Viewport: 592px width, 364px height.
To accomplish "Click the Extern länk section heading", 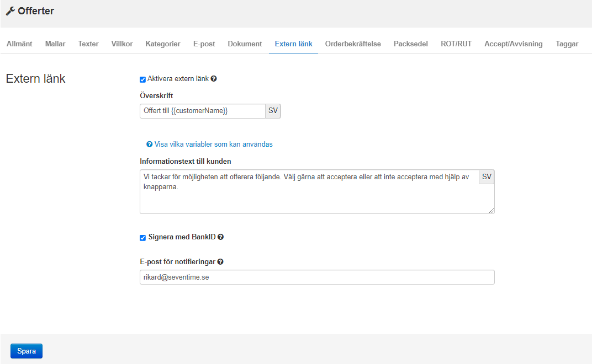I will (35, 78).
